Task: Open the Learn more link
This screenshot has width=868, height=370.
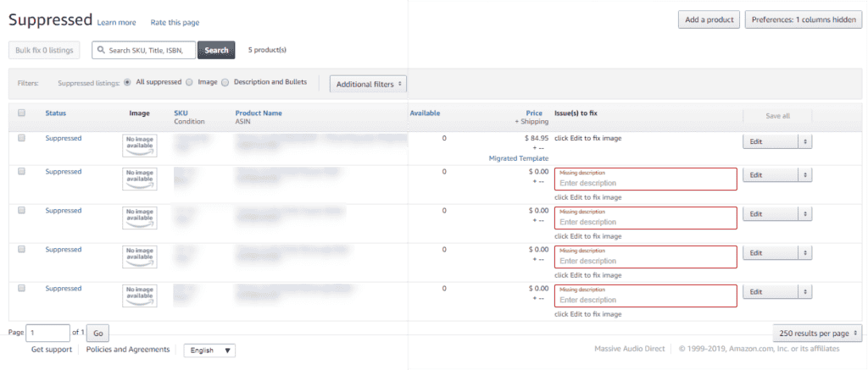Action: 116,22
